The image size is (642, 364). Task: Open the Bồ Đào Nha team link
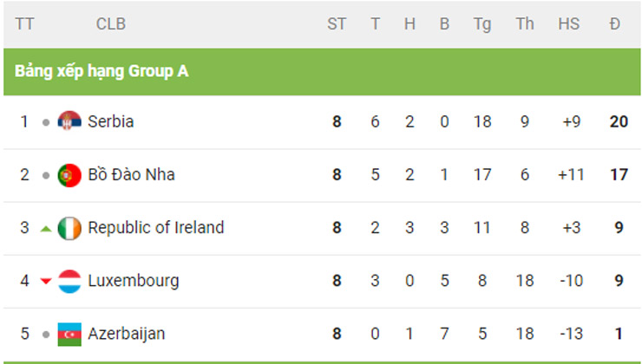131,175
